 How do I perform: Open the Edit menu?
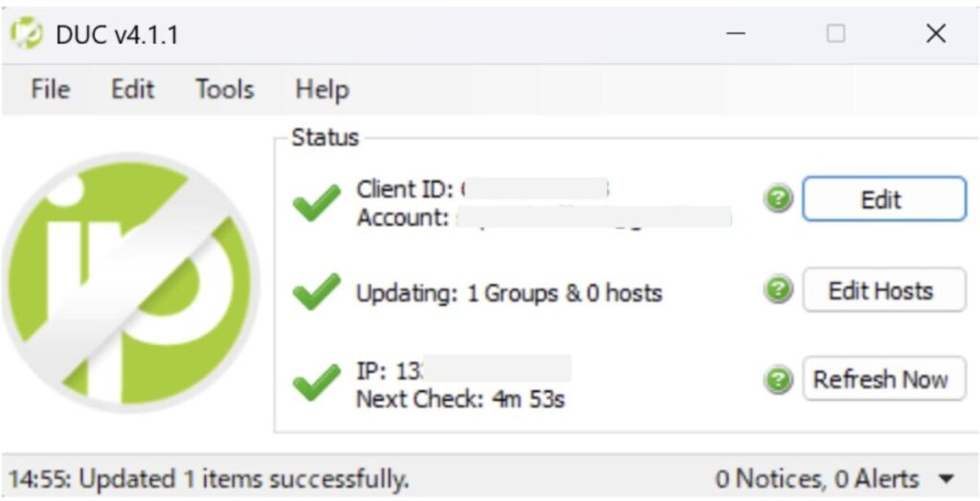(x=132, y=90)
